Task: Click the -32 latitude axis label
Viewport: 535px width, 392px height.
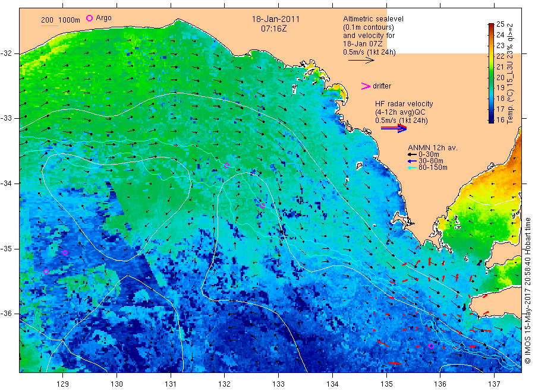Action: [6, 53]
